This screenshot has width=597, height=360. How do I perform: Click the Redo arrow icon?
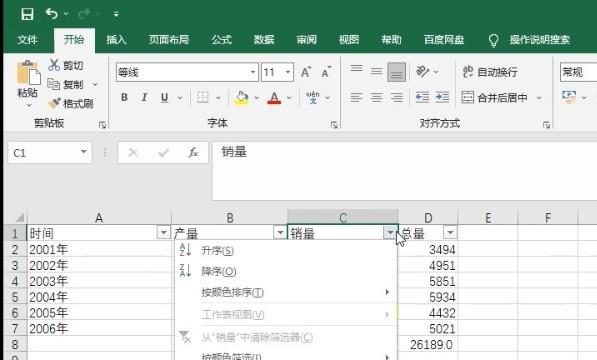[84, 14]
